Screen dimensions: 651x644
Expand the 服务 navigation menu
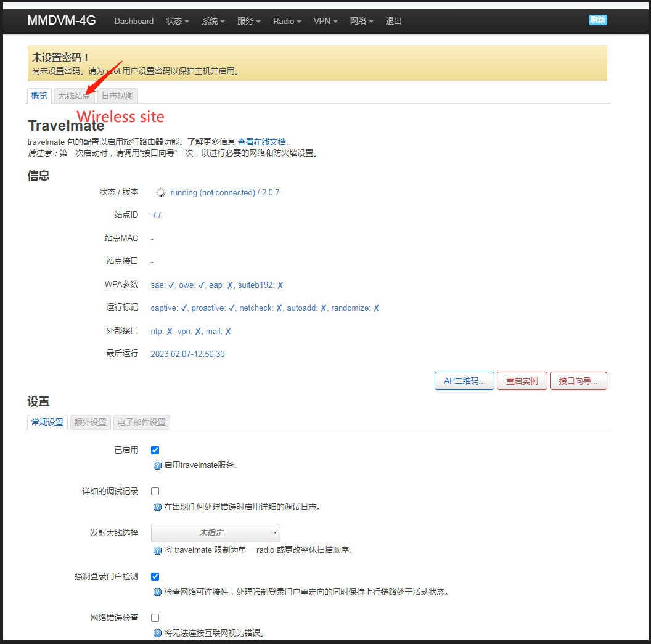248,21
